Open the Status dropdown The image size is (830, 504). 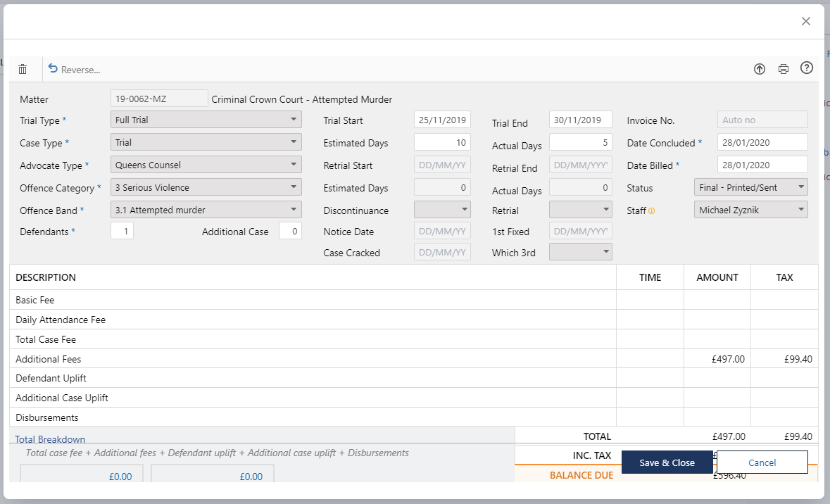click(x=750, y=188)
